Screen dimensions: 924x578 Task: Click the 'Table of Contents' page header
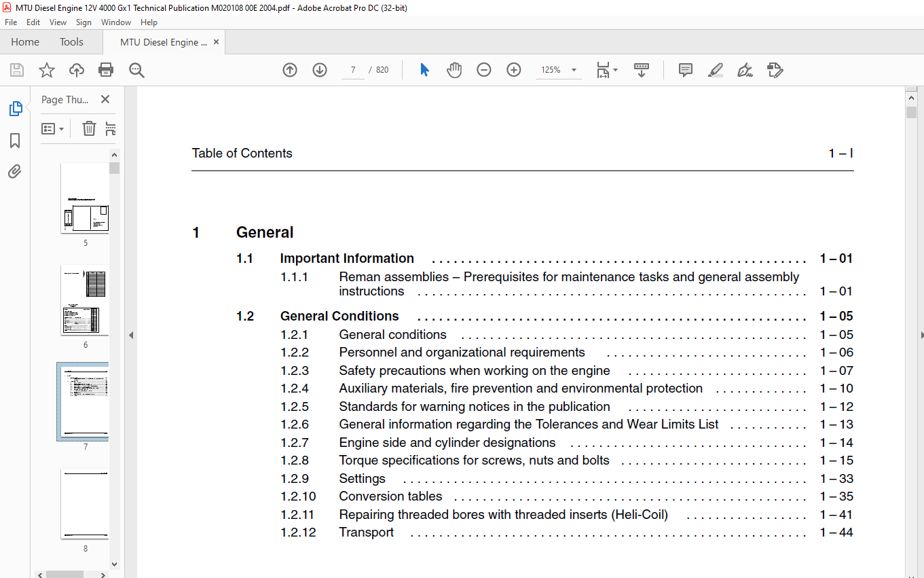[x=242, y=153]
